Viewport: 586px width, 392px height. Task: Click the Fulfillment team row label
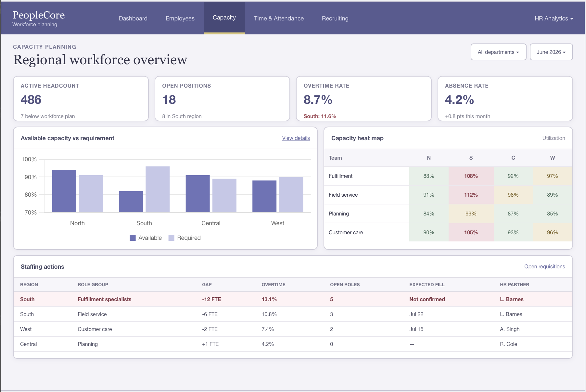tap(340, 176)
